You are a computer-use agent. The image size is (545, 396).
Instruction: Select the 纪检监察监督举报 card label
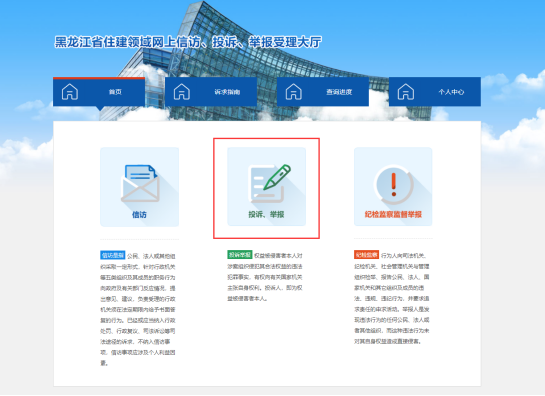point(393,215)
